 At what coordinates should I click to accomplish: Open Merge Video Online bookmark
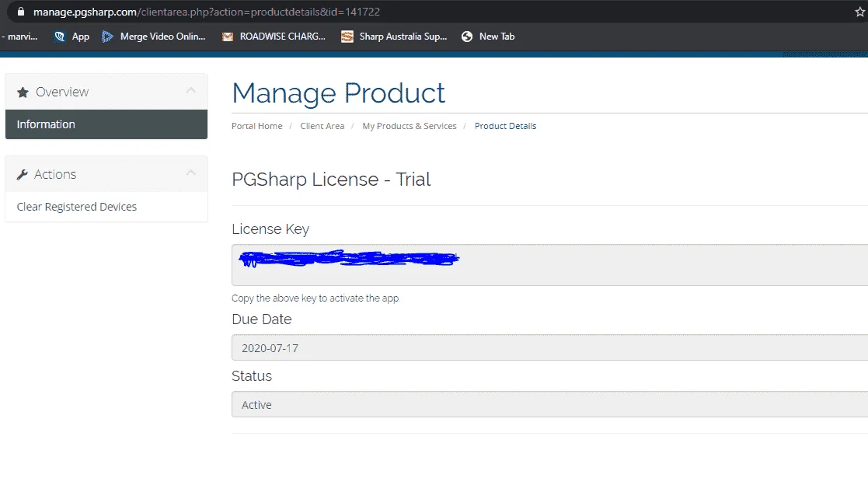point(154,37)
